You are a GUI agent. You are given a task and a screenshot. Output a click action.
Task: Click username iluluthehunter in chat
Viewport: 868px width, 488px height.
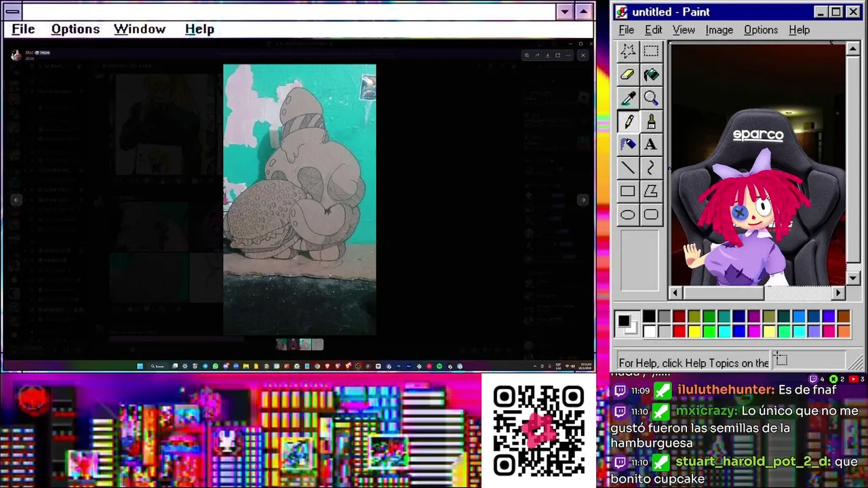726,390
